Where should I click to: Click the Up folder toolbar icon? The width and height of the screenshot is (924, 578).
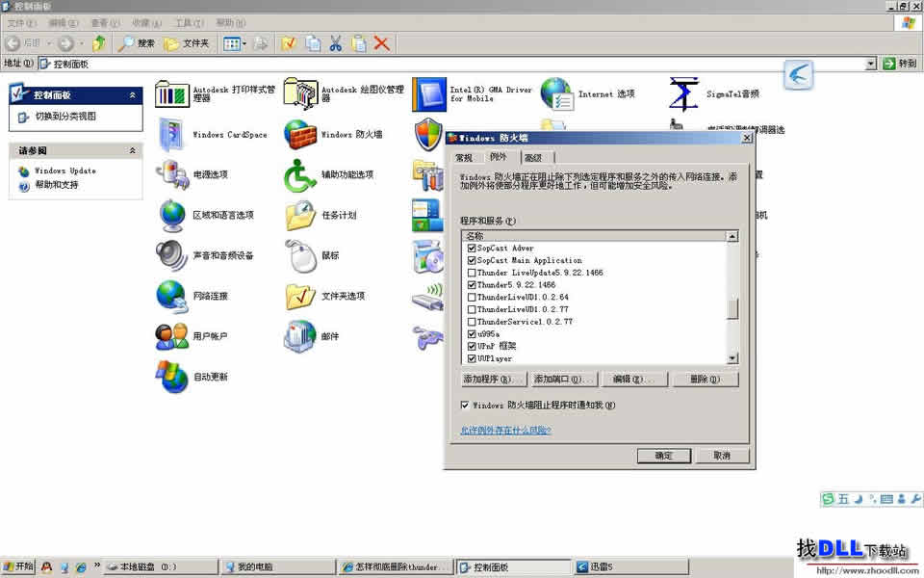[x=99, y=43]
